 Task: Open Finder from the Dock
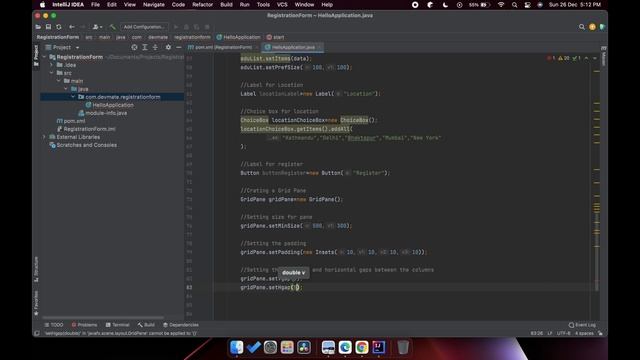pos(236,347)
